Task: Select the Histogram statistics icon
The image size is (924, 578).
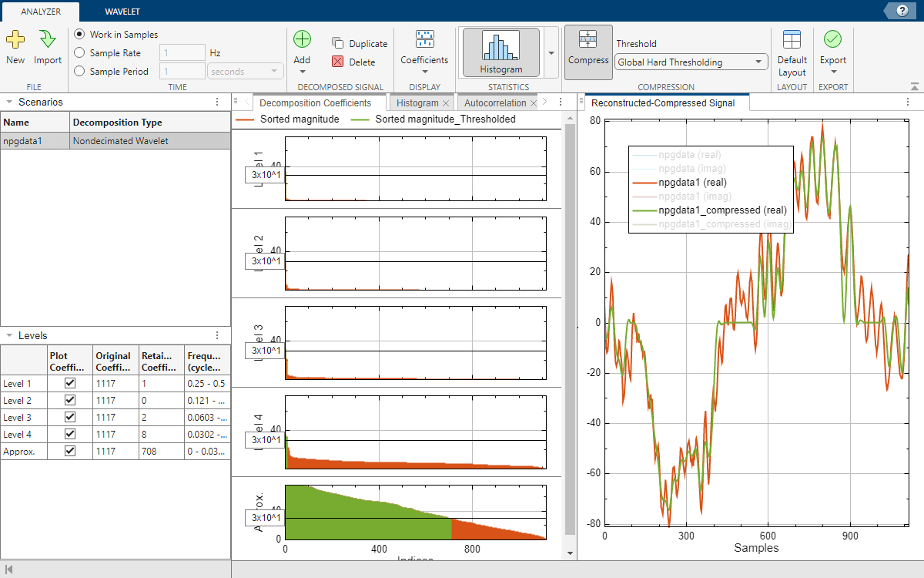Action: pyautogui.click(x=500, y=52)
